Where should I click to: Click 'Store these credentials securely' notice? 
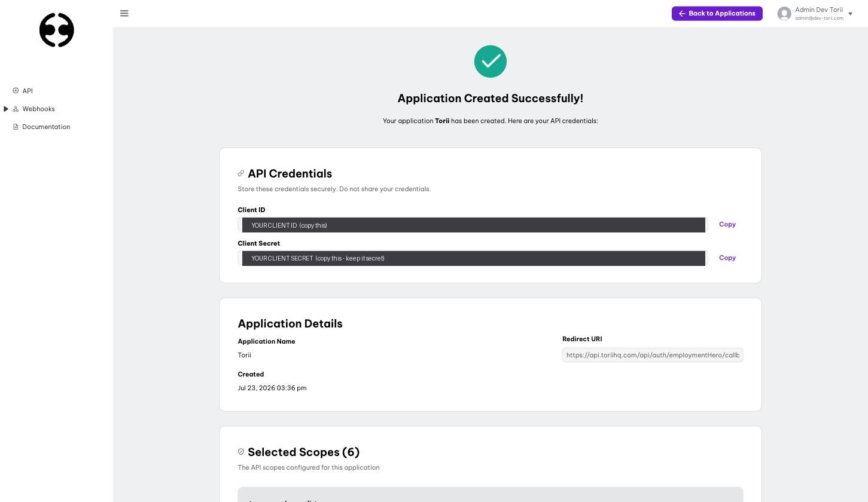tap(334, 189)
